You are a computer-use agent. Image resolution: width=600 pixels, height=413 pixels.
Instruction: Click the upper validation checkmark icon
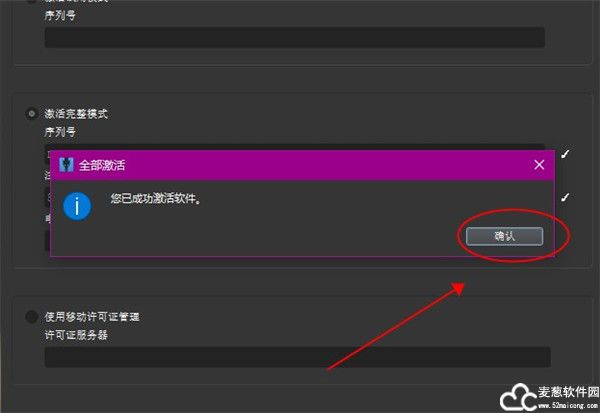tap(565, 154)
